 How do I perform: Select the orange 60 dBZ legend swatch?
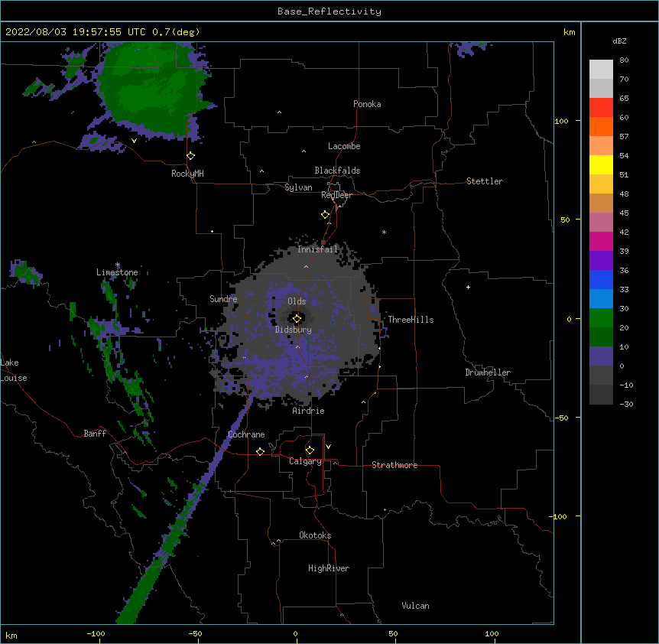coord(601,126)
